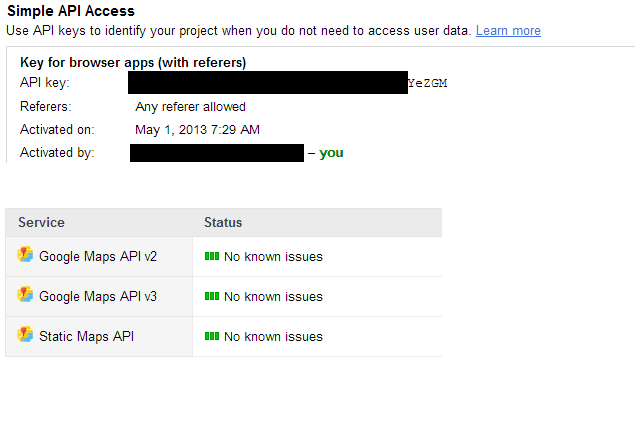Open the Learn more link
The height and width of the screenshot is (433, 635).
click(508, 31)
